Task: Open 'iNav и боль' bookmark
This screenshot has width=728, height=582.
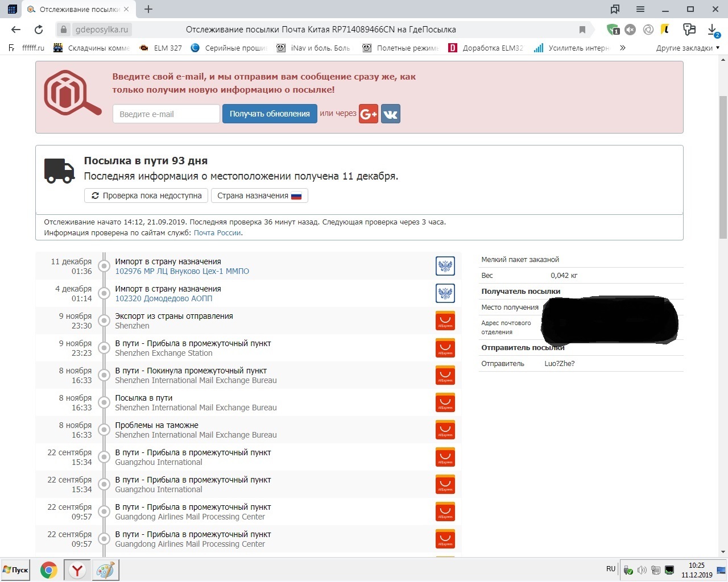Action: (313, 48)
